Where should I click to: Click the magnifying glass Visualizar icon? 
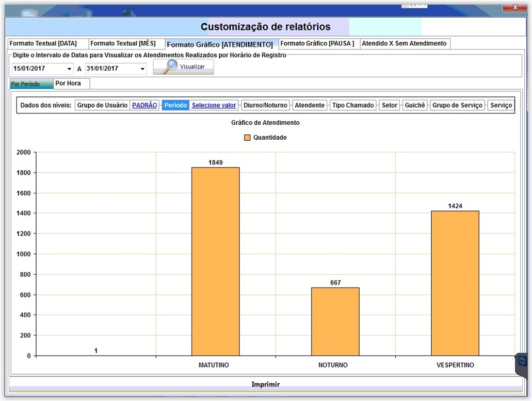170,66
